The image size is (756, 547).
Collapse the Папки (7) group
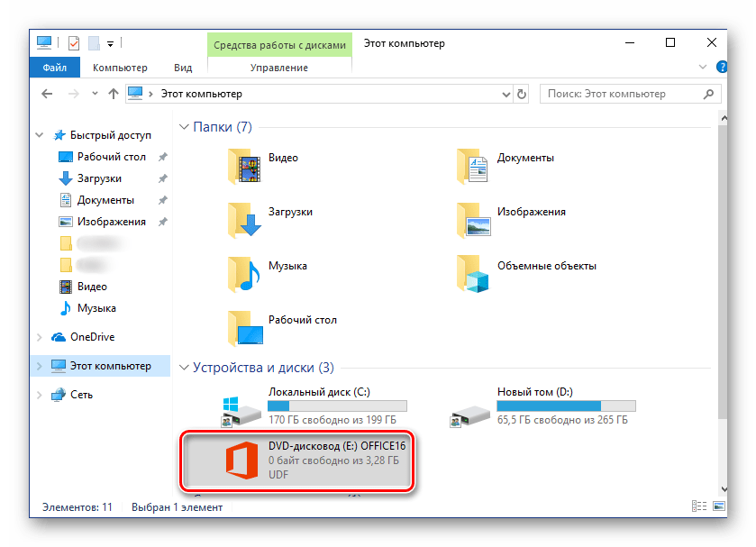(185, 127)
